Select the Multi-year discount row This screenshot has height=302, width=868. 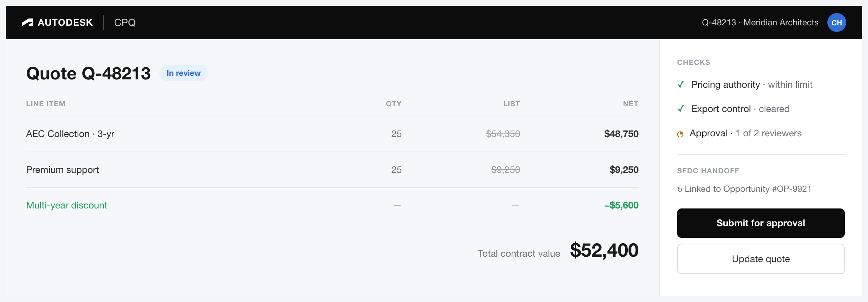pos(332,205)
